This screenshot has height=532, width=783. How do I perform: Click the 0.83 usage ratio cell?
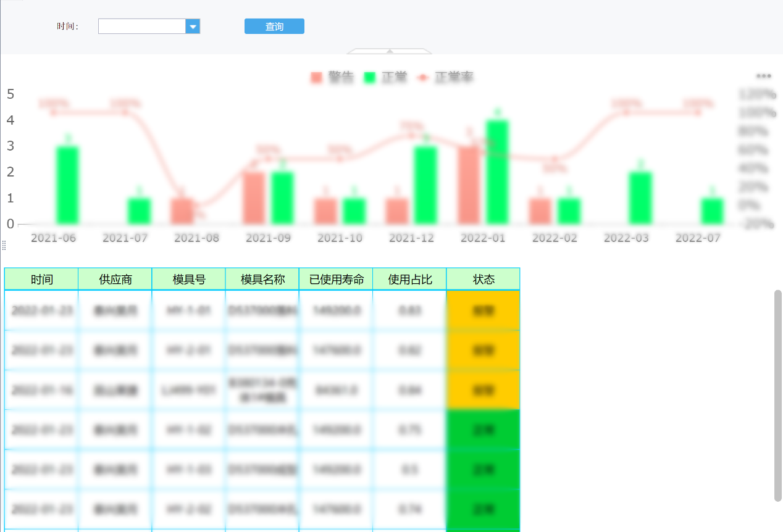click(x=409, y=310)
